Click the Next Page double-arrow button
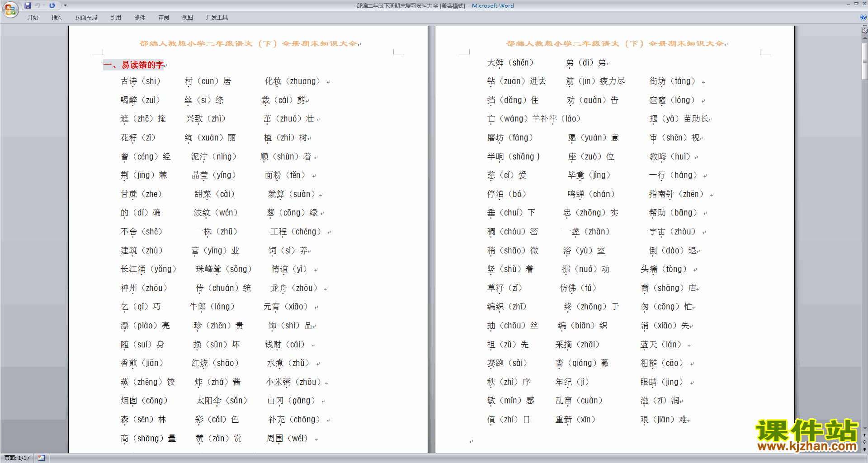This screenshot has height=463, width=868. coord(864,449)
